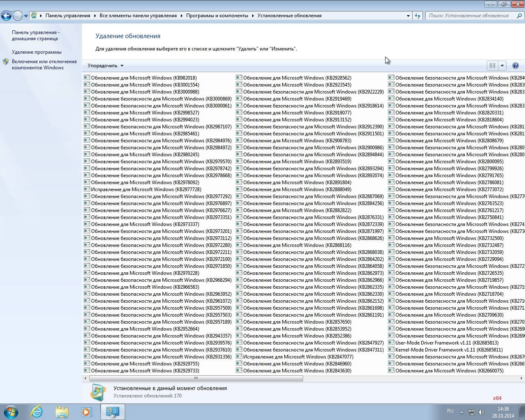The width and height of the screenshot is (525, 420).
Task: Select Исправление для Microsoft Windows KB2847077
Action: coord(294,356)
